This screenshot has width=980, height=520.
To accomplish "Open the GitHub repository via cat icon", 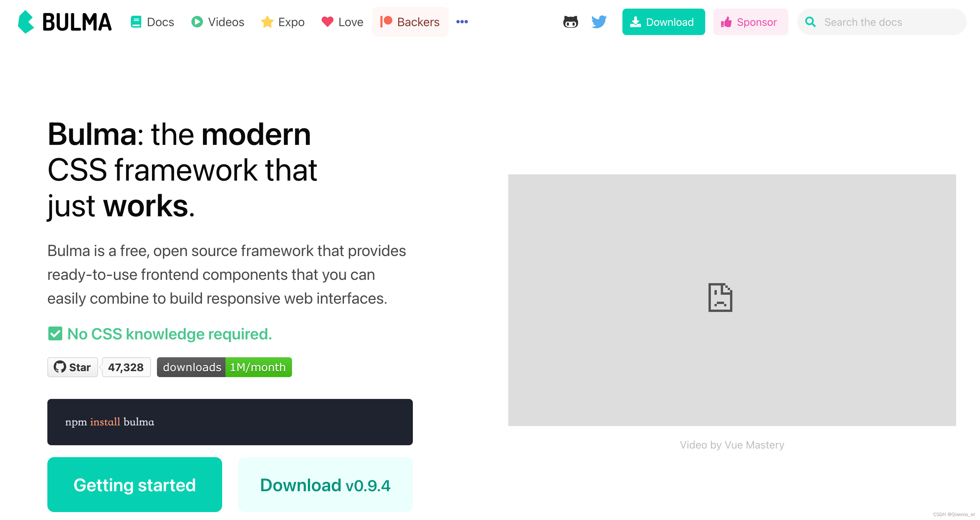I will point(570,22).
